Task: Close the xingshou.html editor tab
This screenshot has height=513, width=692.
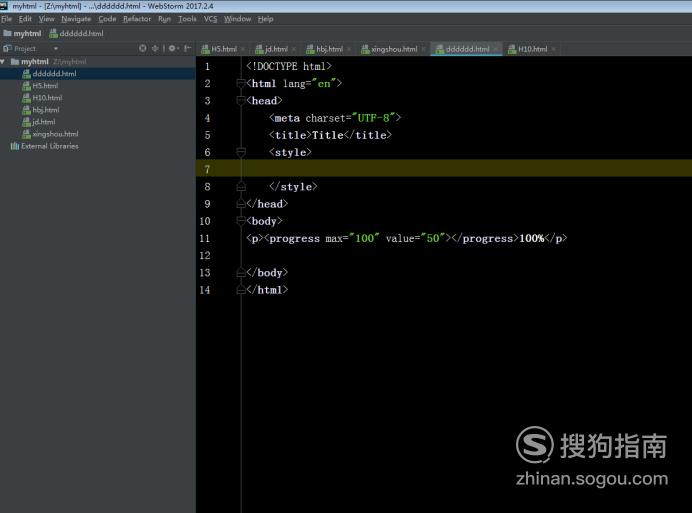Action: tap(423, 49)
